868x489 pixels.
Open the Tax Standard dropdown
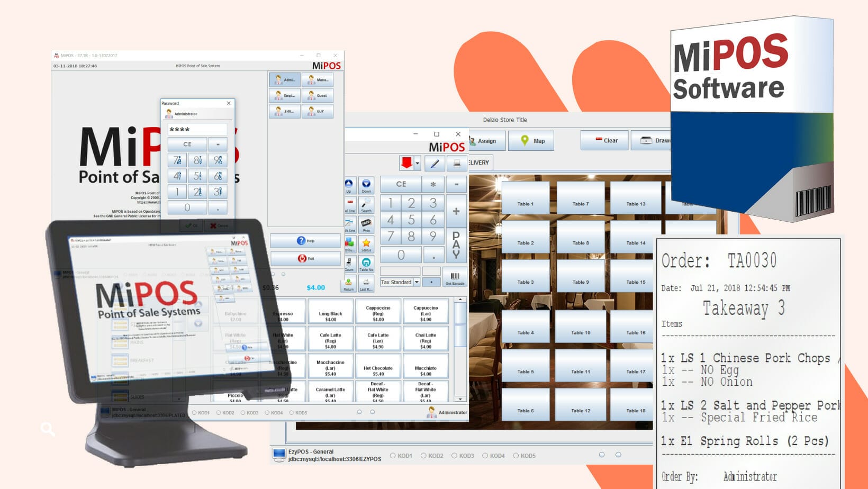pyautogui.click(x=417, y=282)
